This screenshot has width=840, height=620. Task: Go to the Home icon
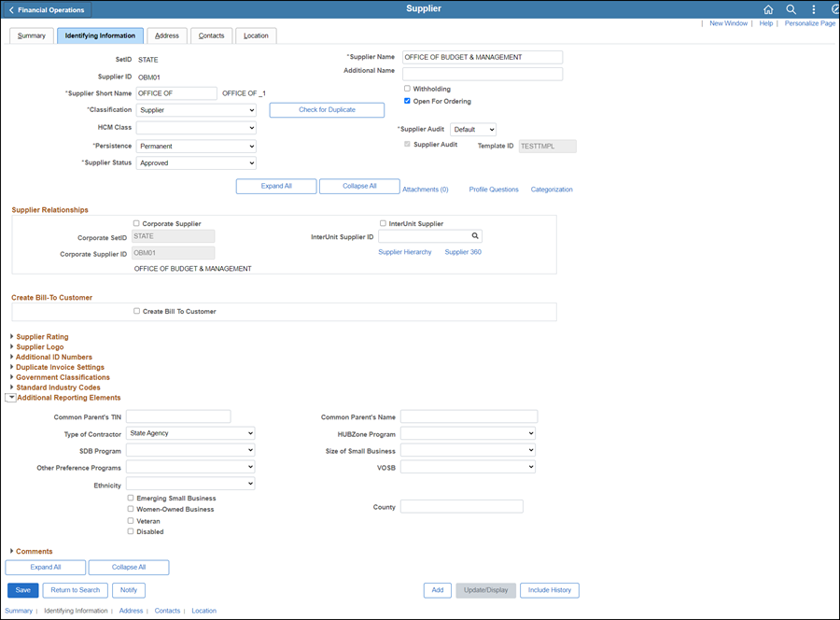[768, 9]
